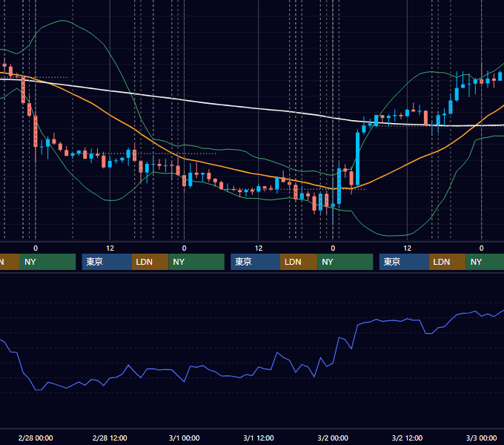Click the 3/3 00:00 date label

point(481,438)
